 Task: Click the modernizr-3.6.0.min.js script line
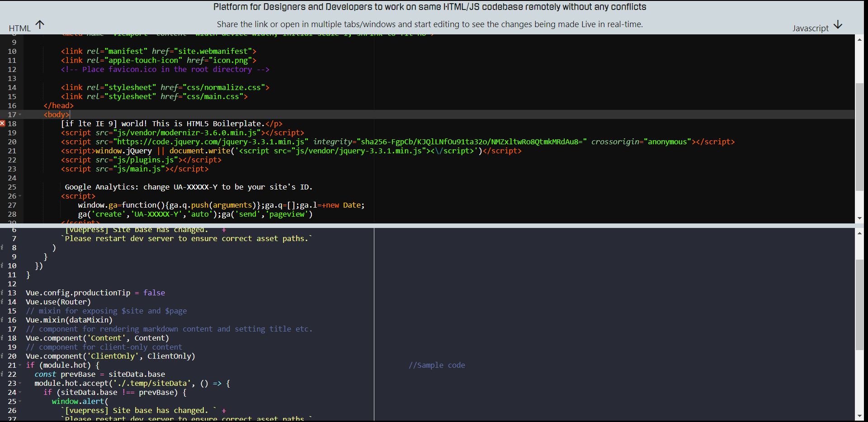click(x=183, y=133)
